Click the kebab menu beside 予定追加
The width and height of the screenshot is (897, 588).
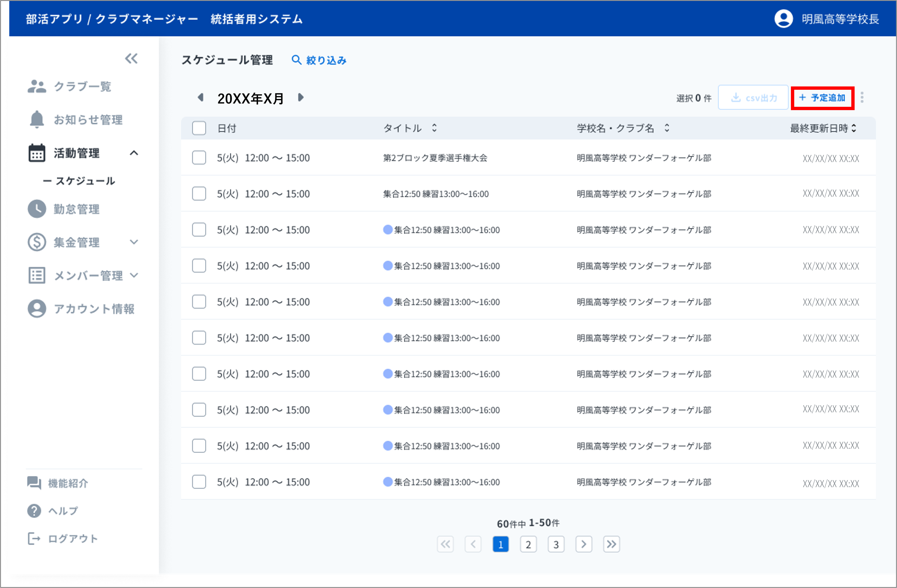pos(862,97)
